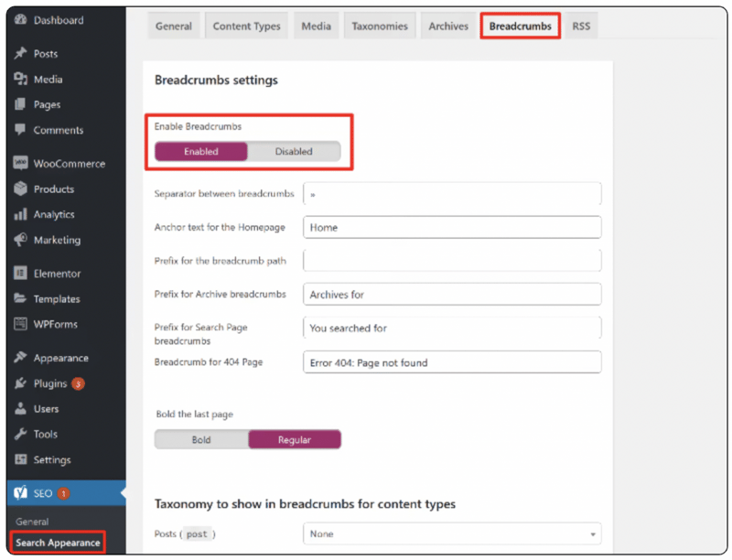Open the Posts taxonomy dropdown

(x=452, y=533)
